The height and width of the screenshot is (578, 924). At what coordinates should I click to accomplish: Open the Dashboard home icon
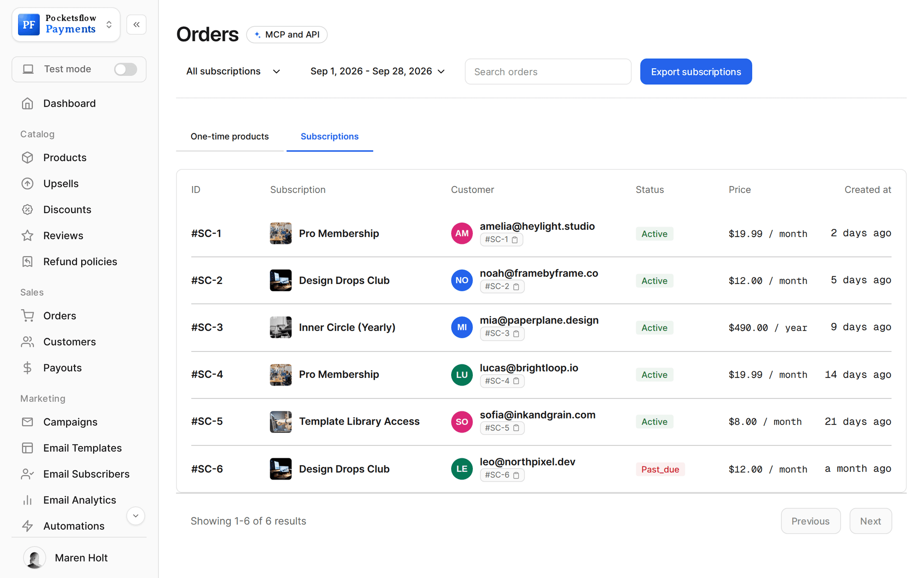(28, 103)
